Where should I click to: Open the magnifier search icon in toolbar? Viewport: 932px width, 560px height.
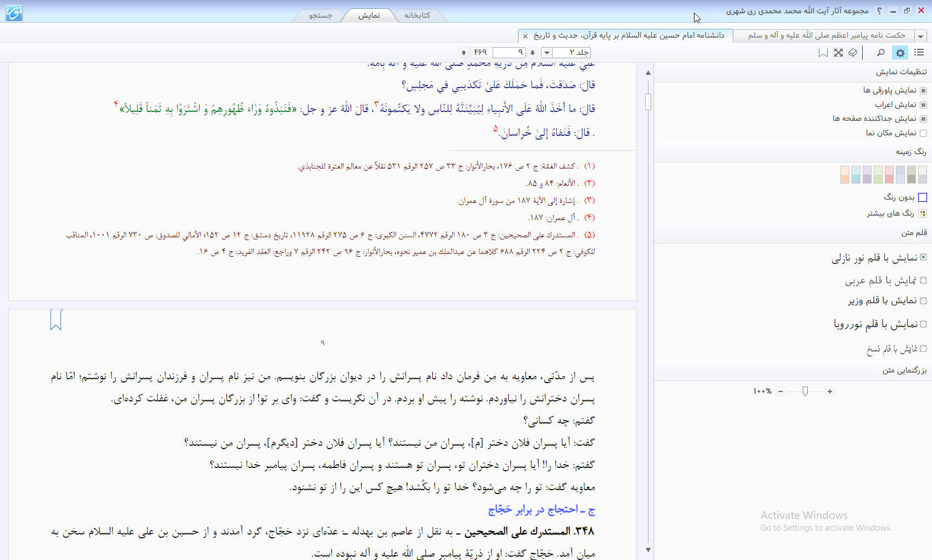tap(880, 53)
